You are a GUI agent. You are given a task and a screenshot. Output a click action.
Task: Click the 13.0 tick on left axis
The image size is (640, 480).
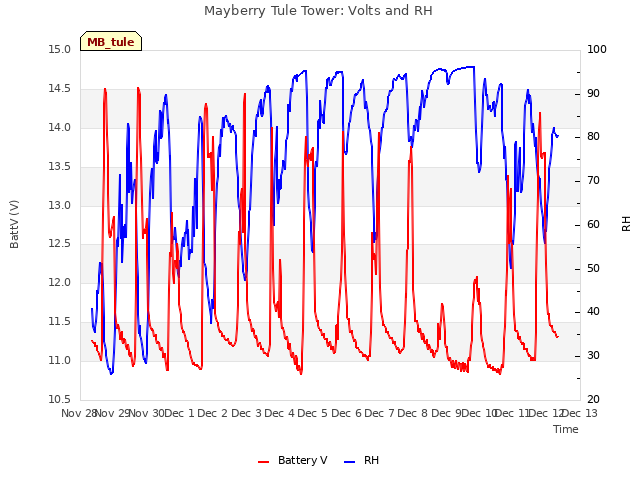[59, 205]
